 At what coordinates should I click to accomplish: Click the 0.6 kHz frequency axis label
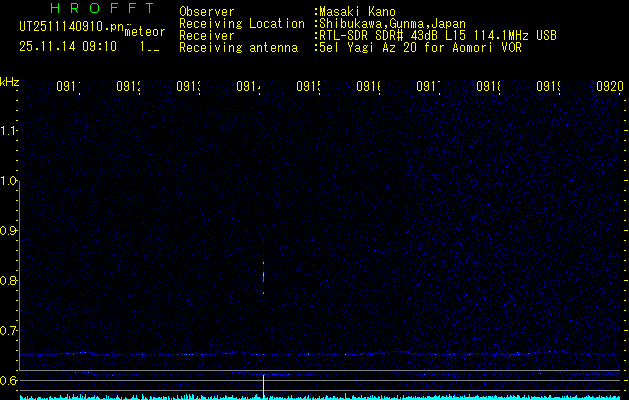(x=8, y=380)
